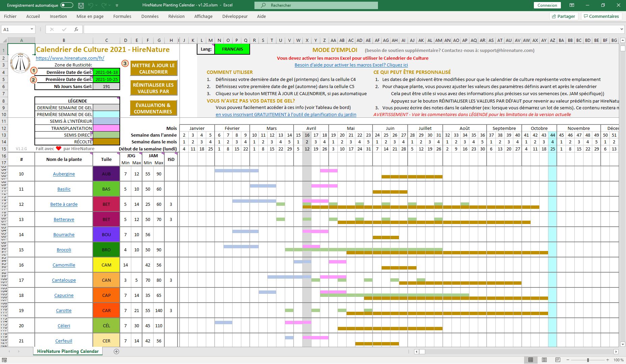
Task: Click the horizontal scrollbar right arrow
Action: click(x=616, y=352)
